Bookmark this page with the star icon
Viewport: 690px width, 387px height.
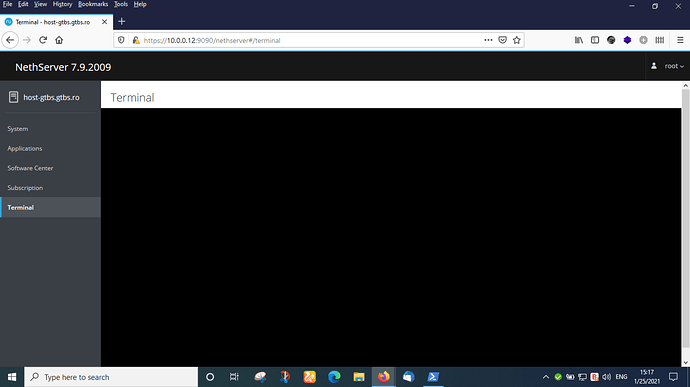point(517,40)
